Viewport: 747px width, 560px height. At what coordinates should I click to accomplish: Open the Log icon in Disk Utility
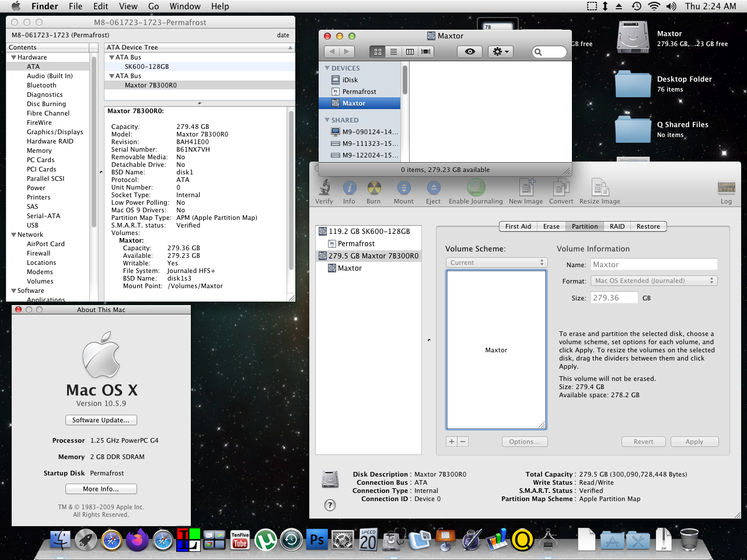pos(726,188)
